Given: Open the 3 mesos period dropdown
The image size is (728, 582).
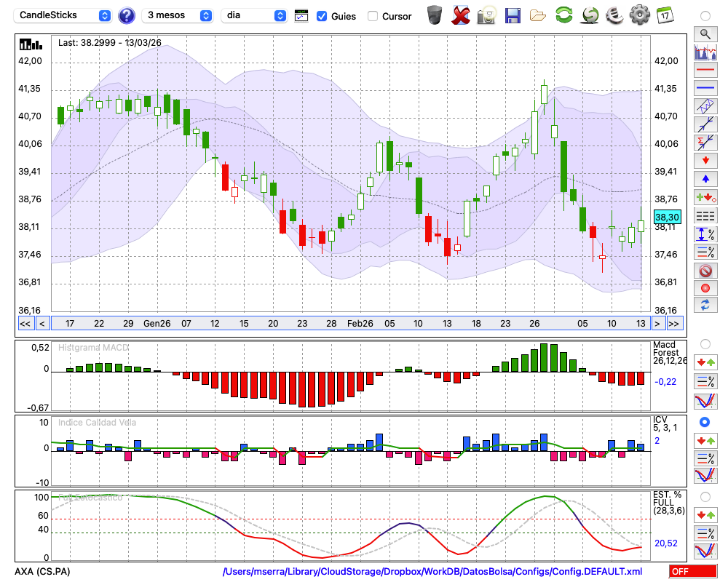Looking at the screenshot, I should click(178, 15).
